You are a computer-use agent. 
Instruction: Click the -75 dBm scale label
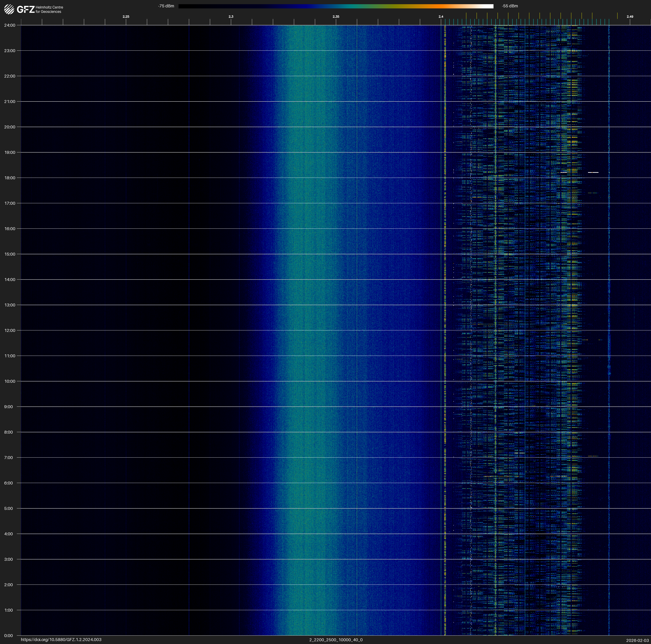[166, 6]
